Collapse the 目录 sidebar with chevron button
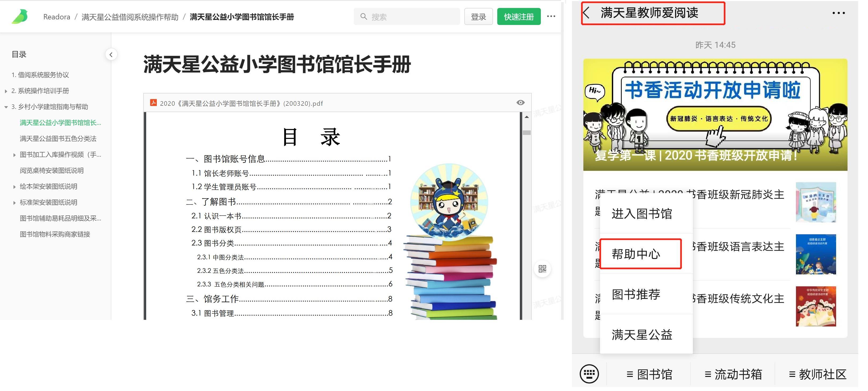This screenshot has width=868, height=391. click(x=111, y=54)
